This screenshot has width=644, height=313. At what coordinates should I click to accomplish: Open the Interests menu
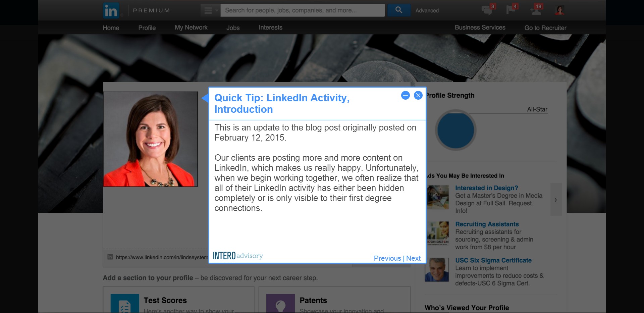point(270,28)
